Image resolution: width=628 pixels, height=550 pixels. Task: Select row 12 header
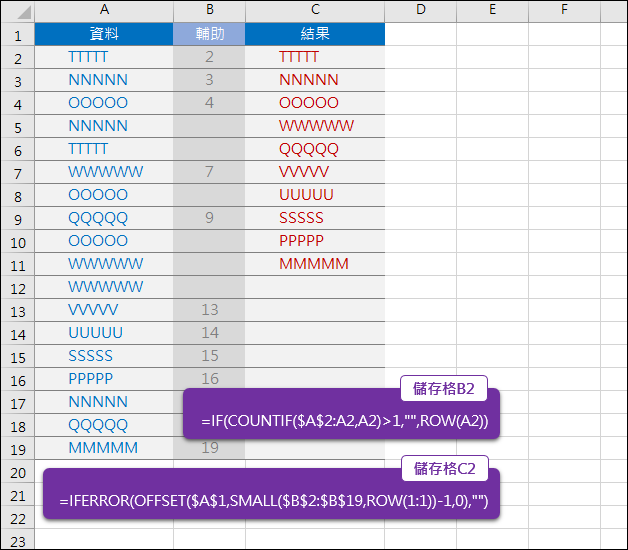coord(18,287)
